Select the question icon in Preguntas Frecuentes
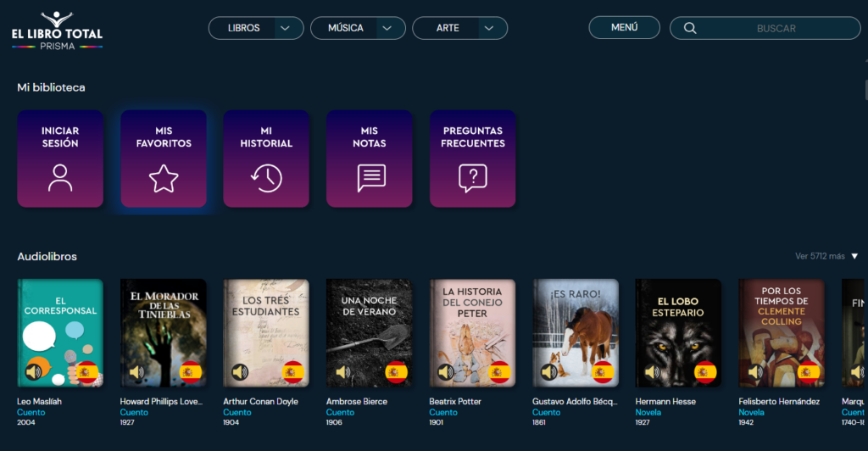 click(x=473, y=178)
